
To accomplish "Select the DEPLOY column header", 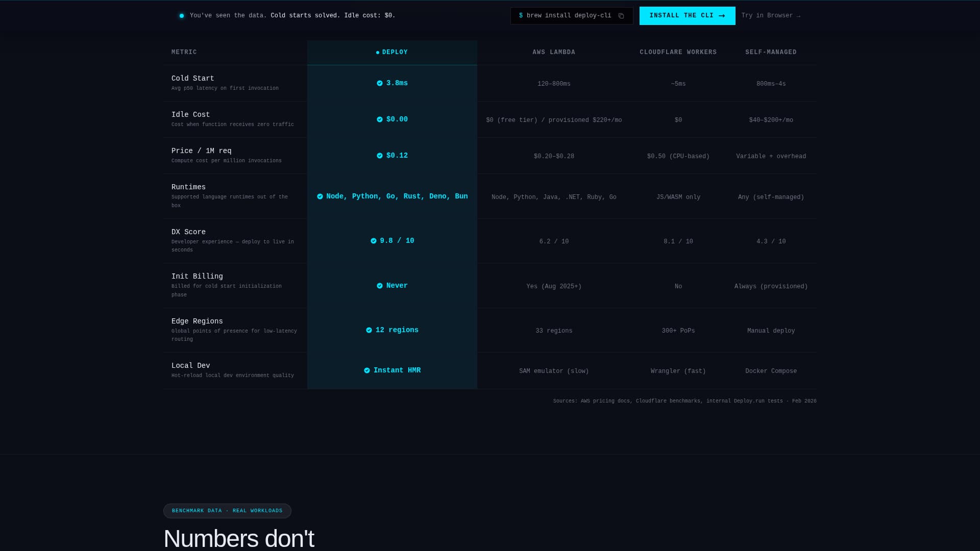I will (x=392, y=53).
